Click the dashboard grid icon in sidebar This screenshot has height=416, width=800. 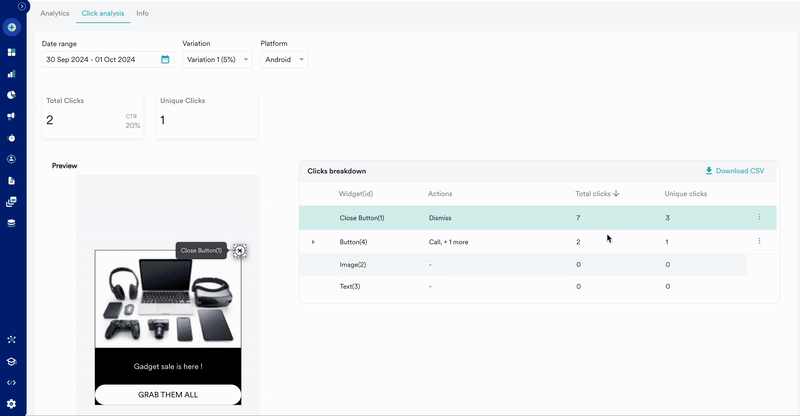click(11, 52)
